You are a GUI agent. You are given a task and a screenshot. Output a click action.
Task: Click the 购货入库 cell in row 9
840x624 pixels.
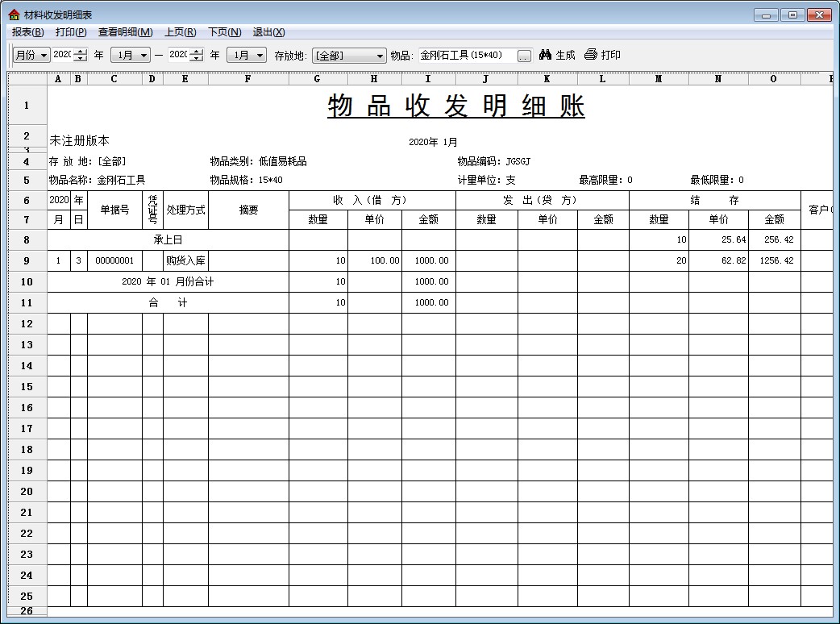[185, 260]
